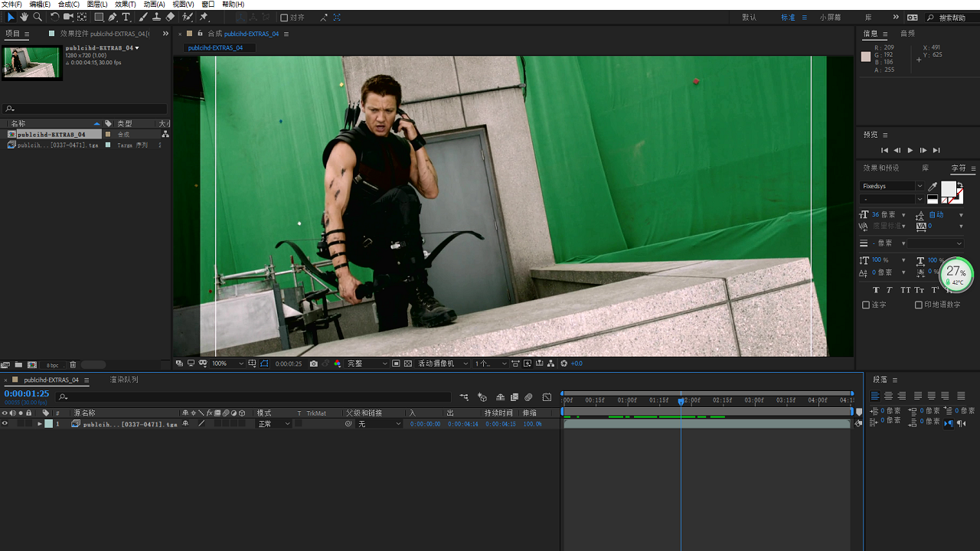Open the timeline graph editor

[547, 397]
